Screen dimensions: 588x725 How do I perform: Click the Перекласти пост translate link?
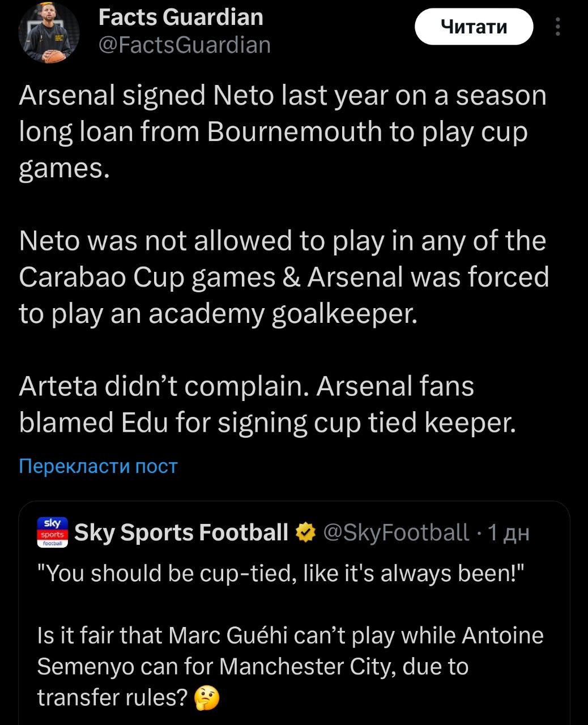click(x=98, y=466)
